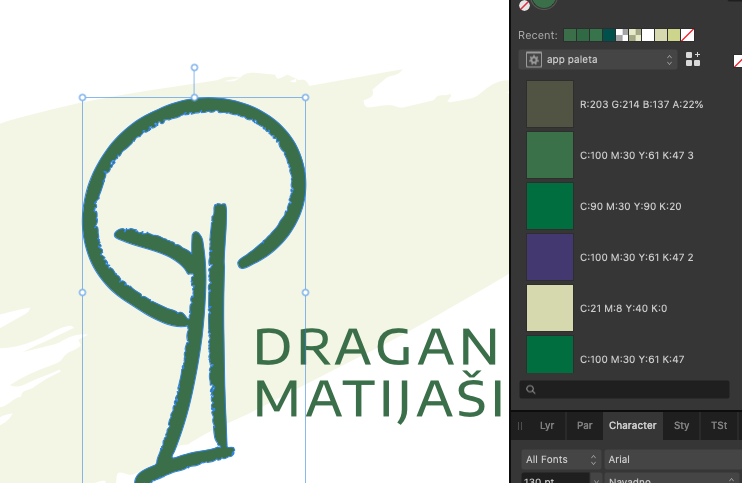Switch to the TSt tab
Viewport: 742px width, 483px height.
tap(719, 425)
